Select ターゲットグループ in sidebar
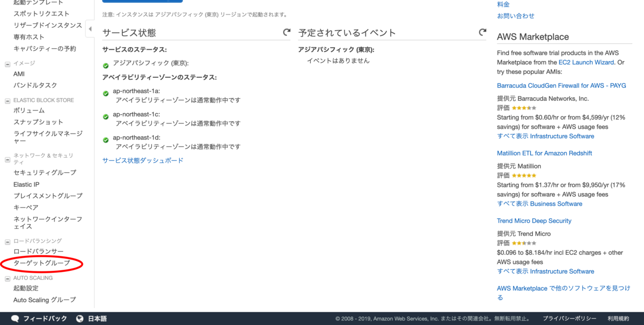This screenshot has height=325, width=644. click(42, 263)
